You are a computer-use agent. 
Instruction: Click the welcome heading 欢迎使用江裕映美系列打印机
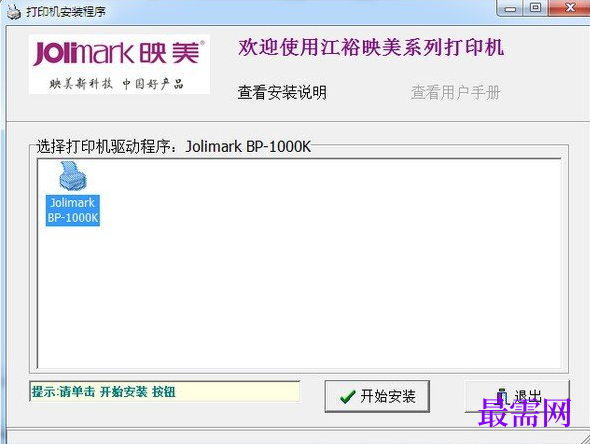coord(371,48)
